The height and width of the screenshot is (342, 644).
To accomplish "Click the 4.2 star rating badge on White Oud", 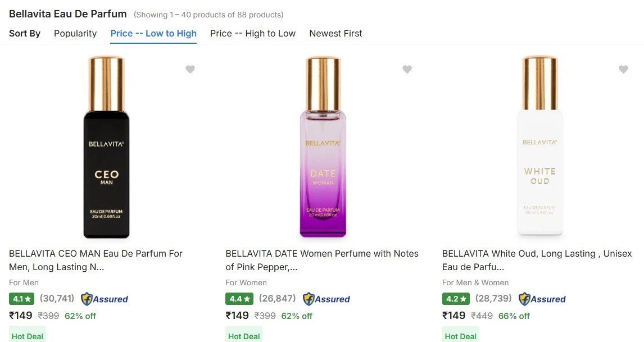I will pyautogui.click(x=455, y=299).
